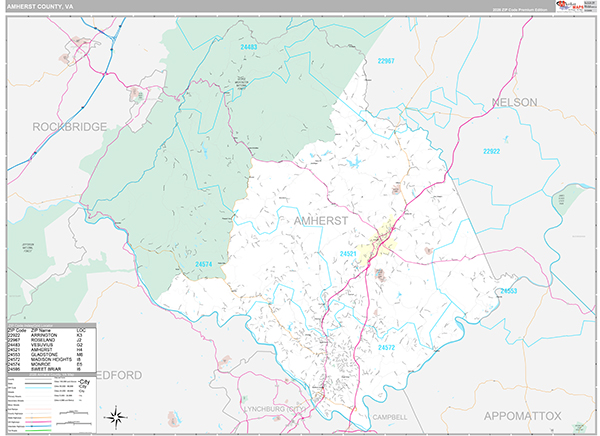This screenshot has height=436, width=600.
Task: Select the 'LOC' column header in the index
Action: (81, 330)
